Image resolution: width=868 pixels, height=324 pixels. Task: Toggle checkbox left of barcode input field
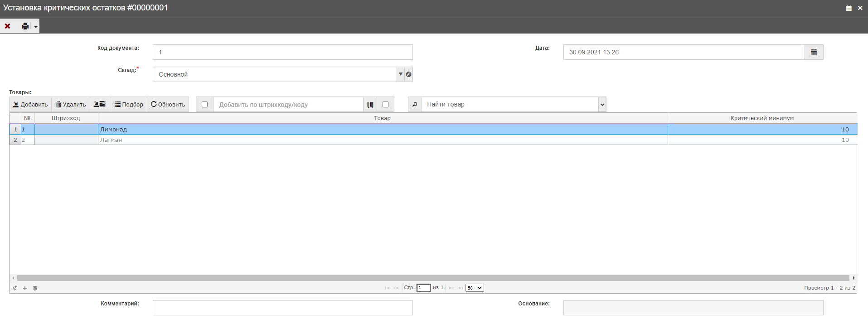[x=204, y=105]
